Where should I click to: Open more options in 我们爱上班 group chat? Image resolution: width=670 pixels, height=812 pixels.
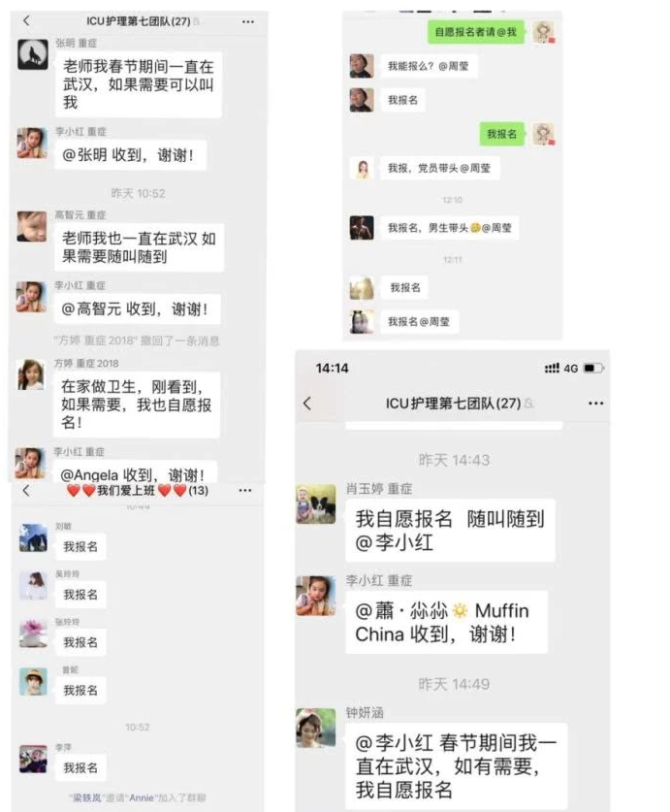click(x=245, y=491)
